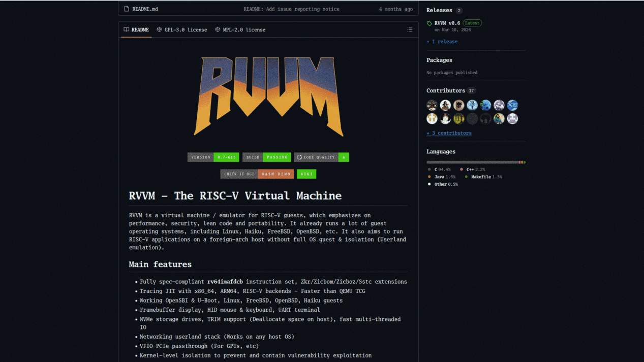Open the C++ 2.2% language link
644x362 pixels.
473,170
